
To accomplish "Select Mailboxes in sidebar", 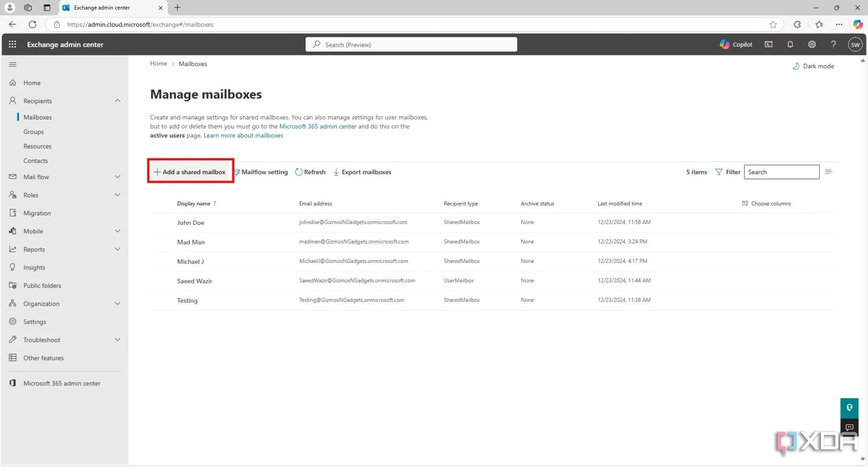I will [38, 117].
